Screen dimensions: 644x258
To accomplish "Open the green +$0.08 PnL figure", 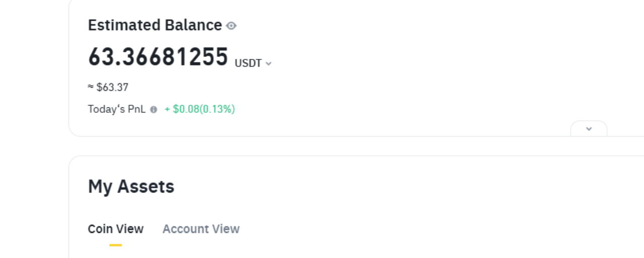I will click(x=185, y=109).
